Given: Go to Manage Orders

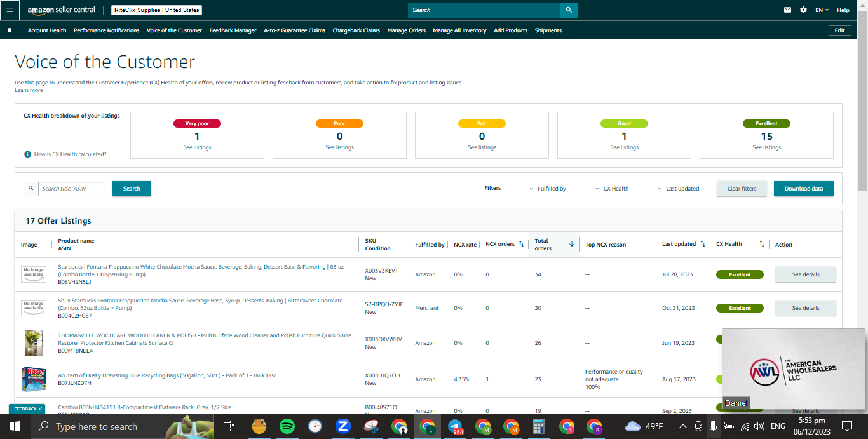Looking at the screenshot, I should click(x=407, y=30).
